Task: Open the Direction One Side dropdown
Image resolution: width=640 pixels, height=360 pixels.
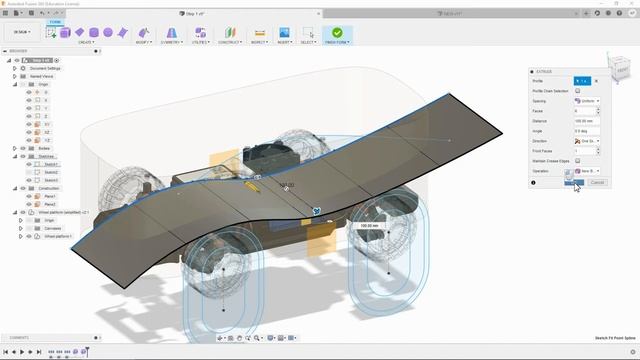Action: pos(587,141)
